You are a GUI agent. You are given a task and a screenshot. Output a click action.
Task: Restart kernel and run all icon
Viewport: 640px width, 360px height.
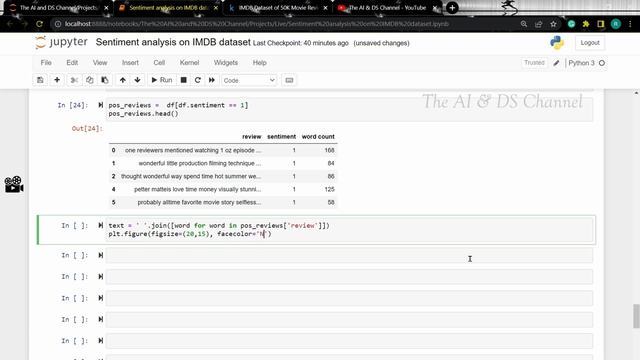point(211,80)
